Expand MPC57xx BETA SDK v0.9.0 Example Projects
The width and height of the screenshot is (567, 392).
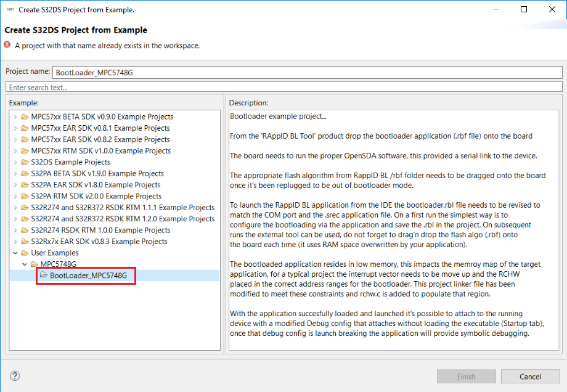15,117
